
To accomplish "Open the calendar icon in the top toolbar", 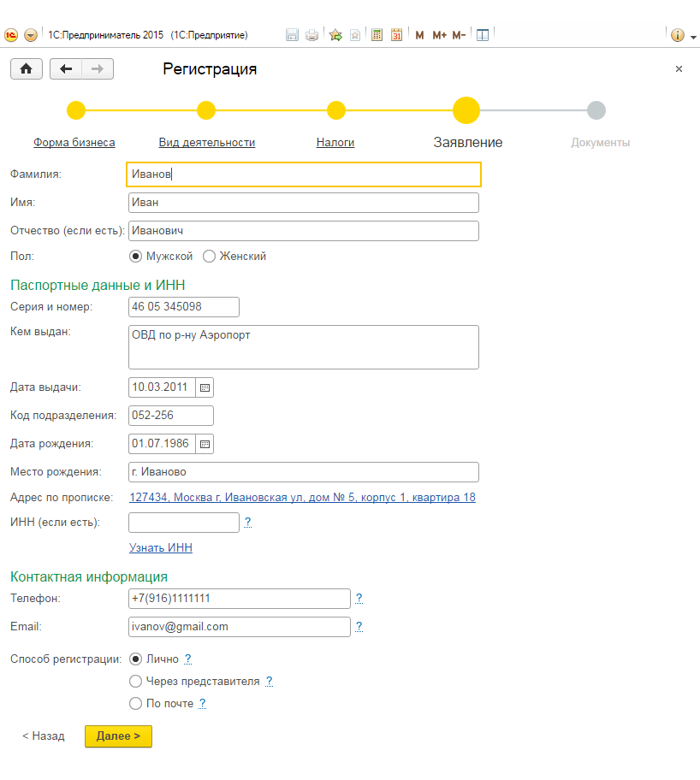I will [396, 35].
